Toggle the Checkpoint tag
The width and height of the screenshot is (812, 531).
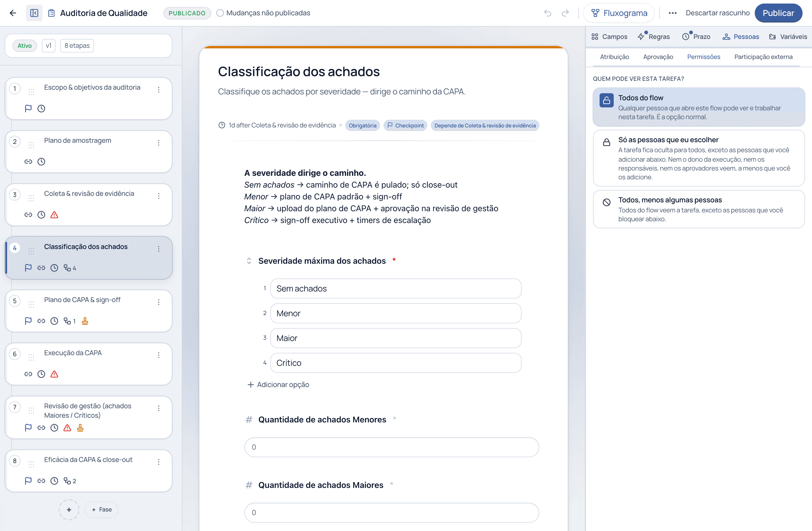click(405, 125)
